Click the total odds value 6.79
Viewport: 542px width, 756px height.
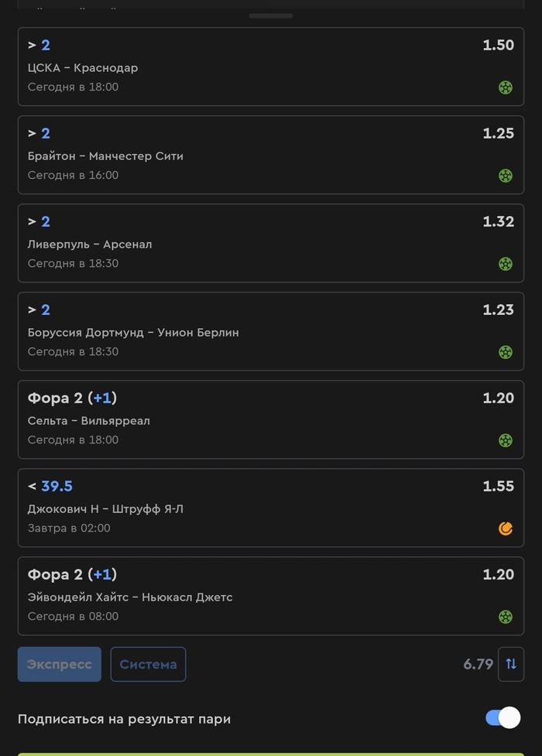pyautogui.click(x=478, y=664)
